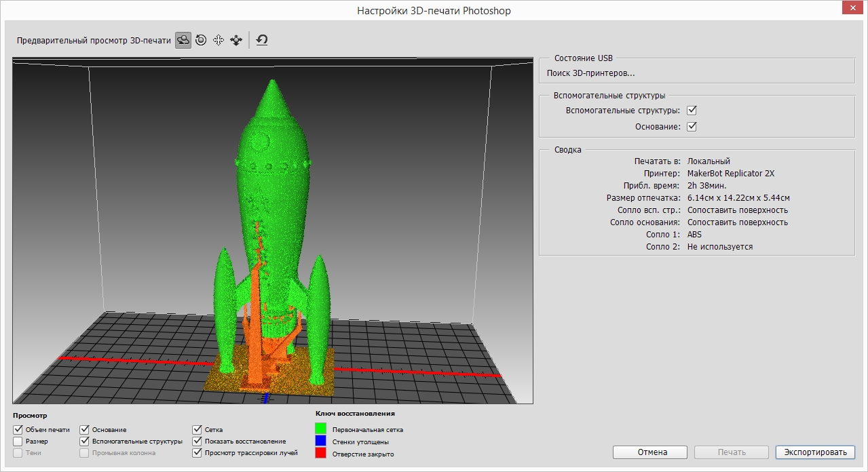Click the Сводка group title
Image resolution: width=868 pixels, height=472 pixels.
(x=567, y=150)
